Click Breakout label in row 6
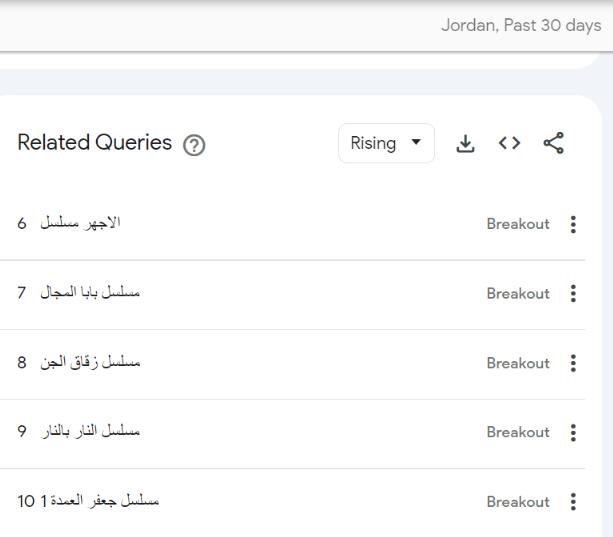This screenshot has height=537, width=613. pos(517,224)
